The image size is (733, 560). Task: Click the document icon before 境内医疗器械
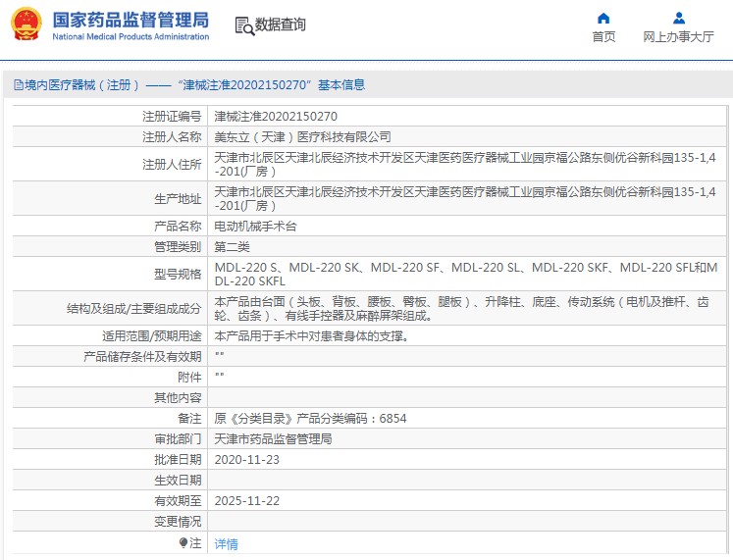(x=19, y=85)
